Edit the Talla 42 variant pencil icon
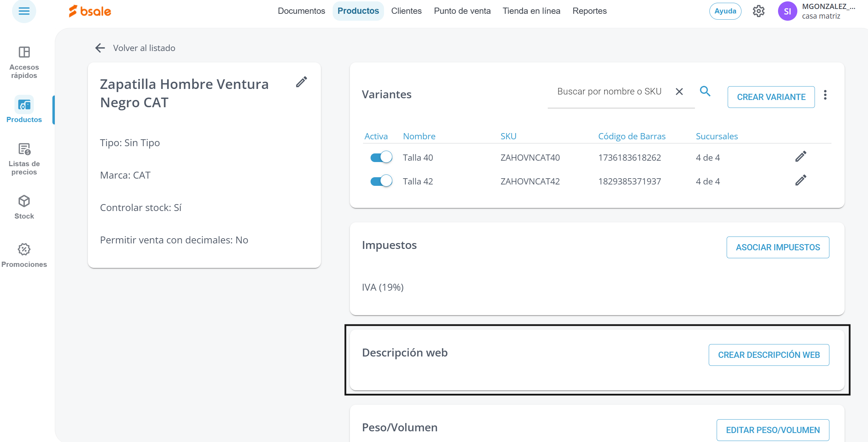Image resolution: width=868 pixels, height=442 pixels. coord(800,180)
